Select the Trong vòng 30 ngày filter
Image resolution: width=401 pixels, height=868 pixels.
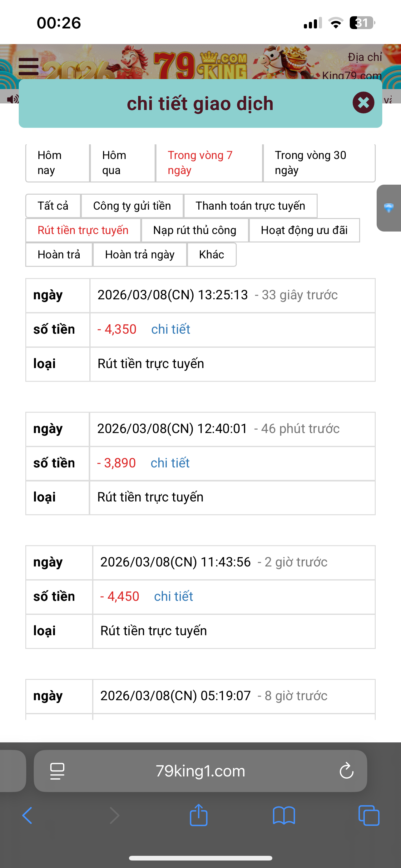point(319,163)
